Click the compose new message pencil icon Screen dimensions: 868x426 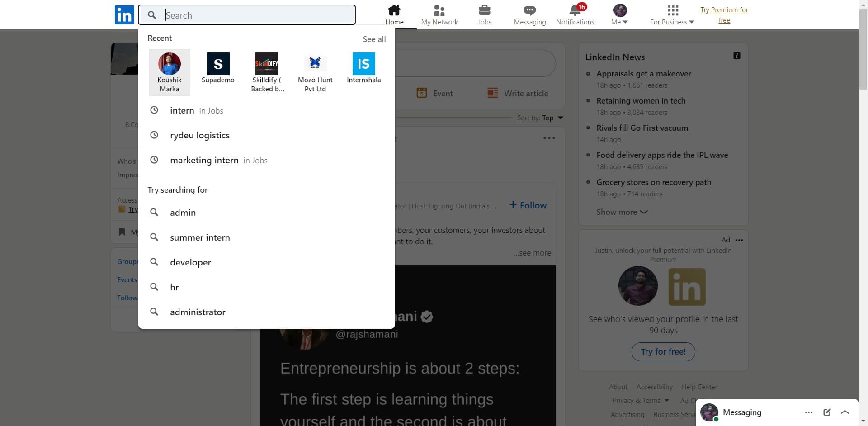tap(827, 412)
